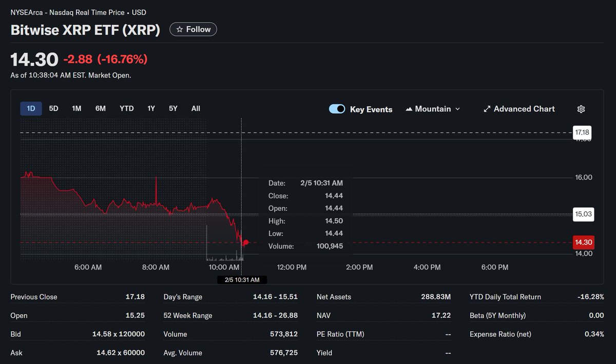Screen dimensions: 616x364
Task: Select the 1Y range tab
Action: pos(151,109)
